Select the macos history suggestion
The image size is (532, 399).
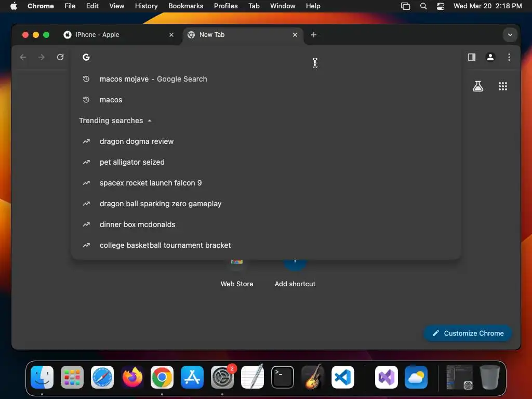(265, 100)
